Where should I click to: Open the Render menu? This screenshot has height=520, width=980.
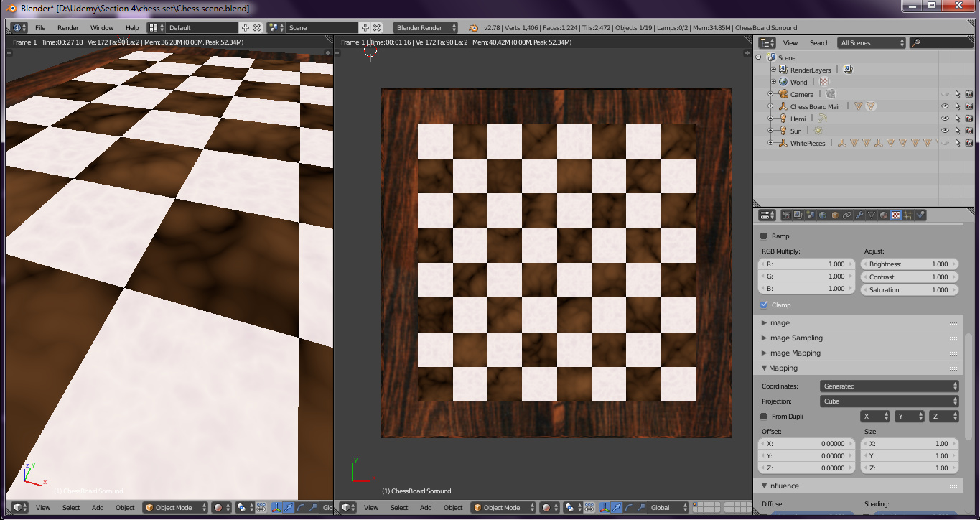pos(68,27)
